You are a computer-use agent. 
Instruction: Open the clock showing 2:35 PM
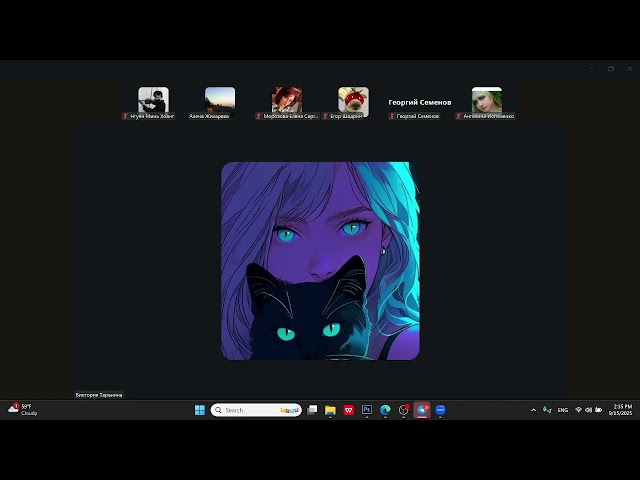pos(620,410)
